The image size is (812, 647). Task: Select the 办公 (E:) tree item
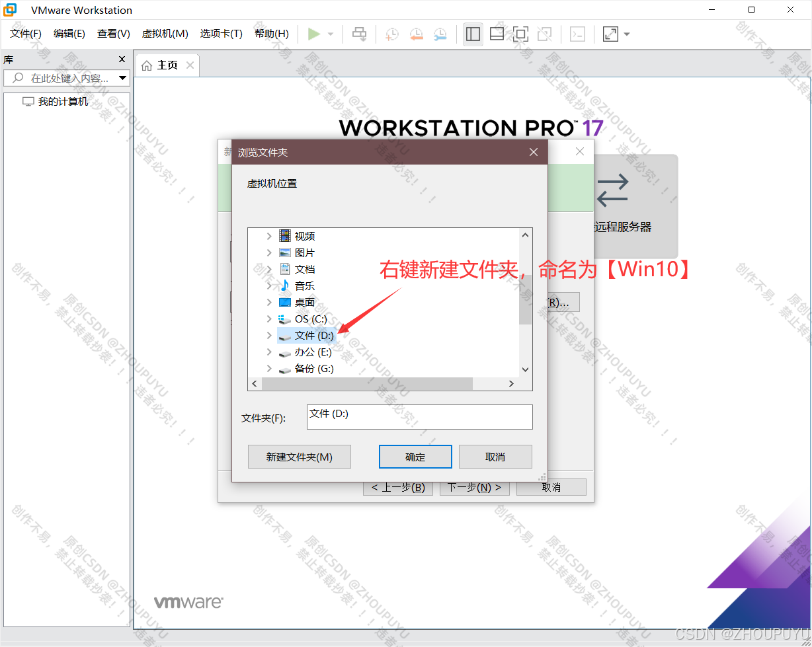pyautogui.click(x=305, y=352)
